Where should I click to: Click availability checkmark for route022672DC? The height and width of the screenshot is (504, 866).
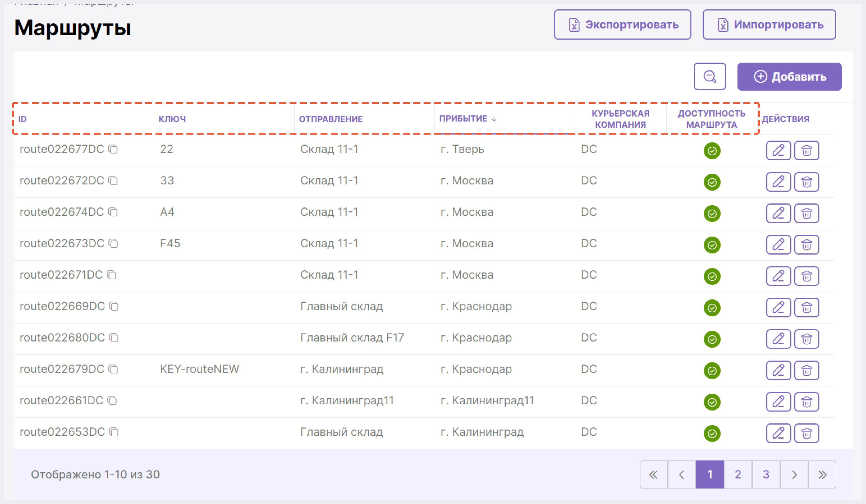(712, 182)
